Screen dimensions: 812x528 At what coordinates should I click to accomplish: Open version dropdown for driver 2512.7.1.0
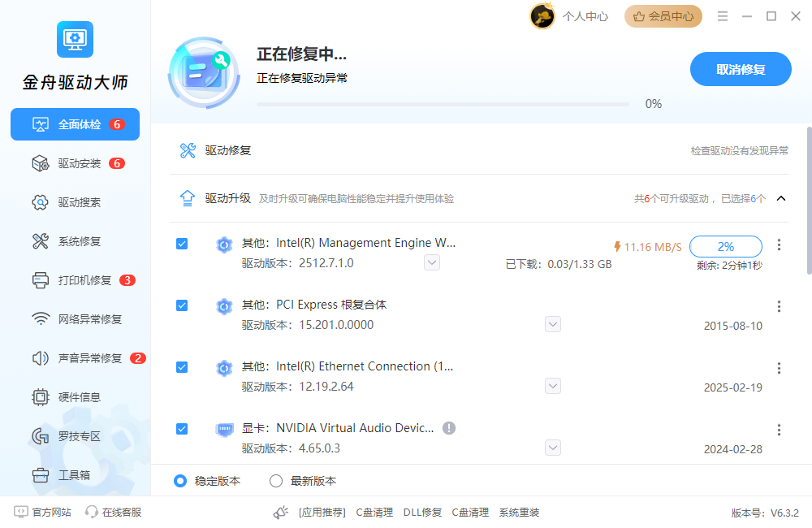pos(432,262)
